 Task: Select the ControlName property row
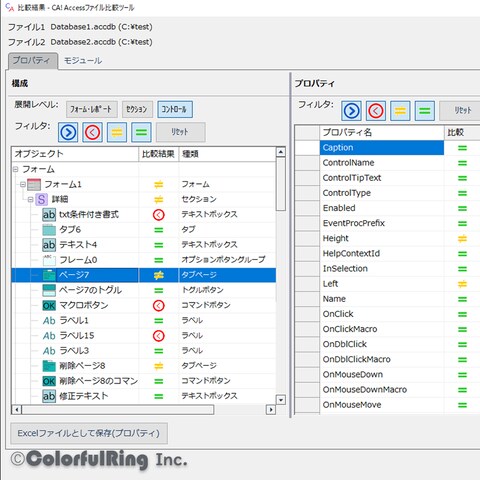382,163
